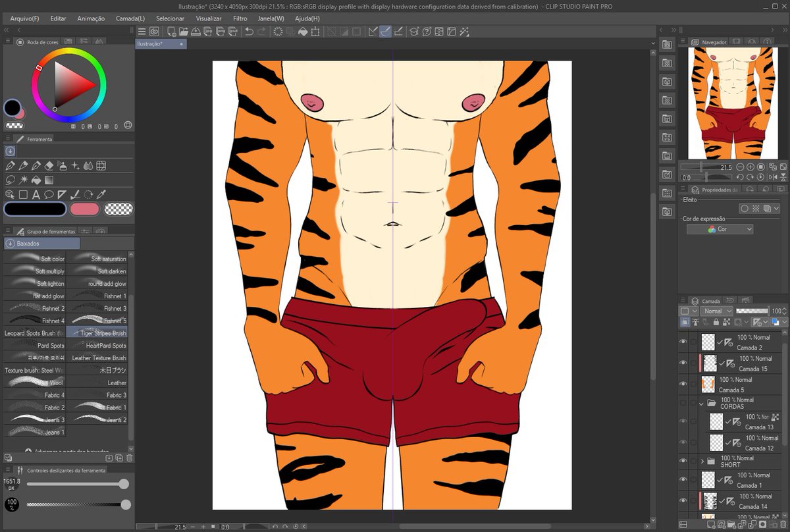Click the Open file folder icon
The height and width of the screenshot is (532, 790).
pyautogui.click(x=184, y=31)
